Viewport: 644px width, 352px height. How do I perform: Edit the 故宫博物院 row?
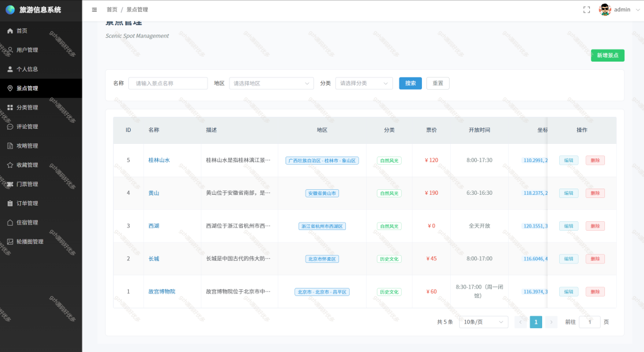569,292
